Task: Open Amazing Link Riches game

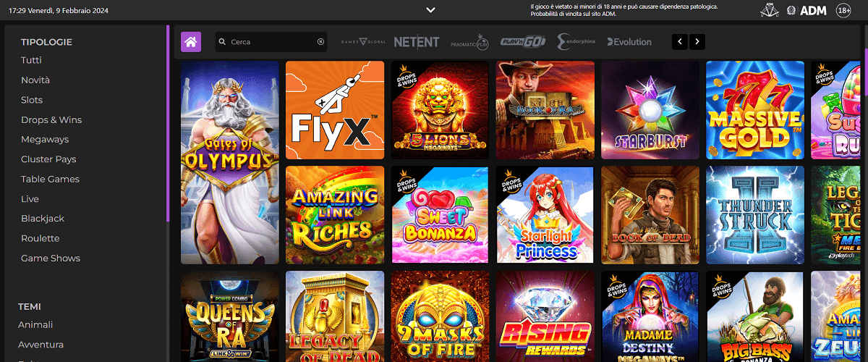Action: pyautogui.click(x=335, y=215)
